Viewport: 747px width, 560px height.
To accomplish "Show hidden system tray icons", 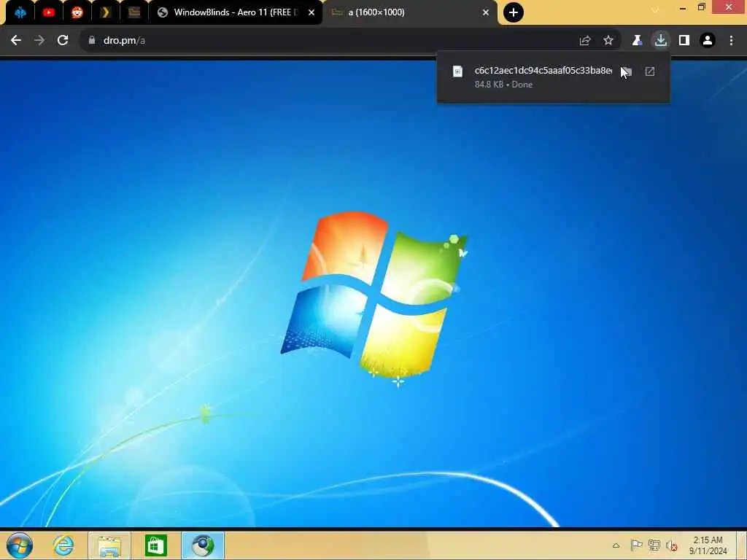I will [x=616, y=545].
